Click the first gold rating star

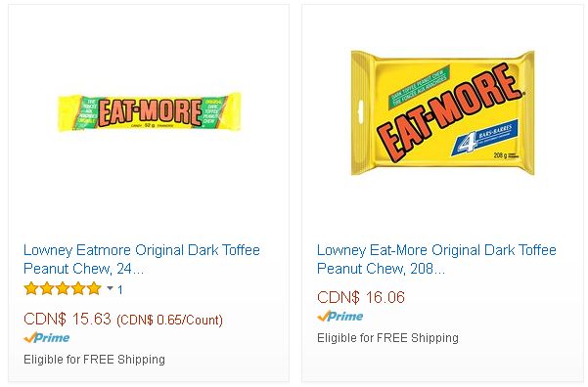pyautogui.click(x=30, y=289)
